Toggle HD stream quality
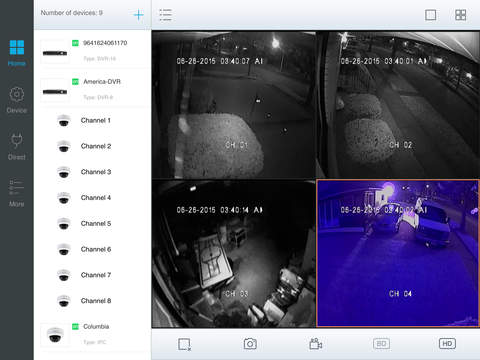 click(447, 344)
